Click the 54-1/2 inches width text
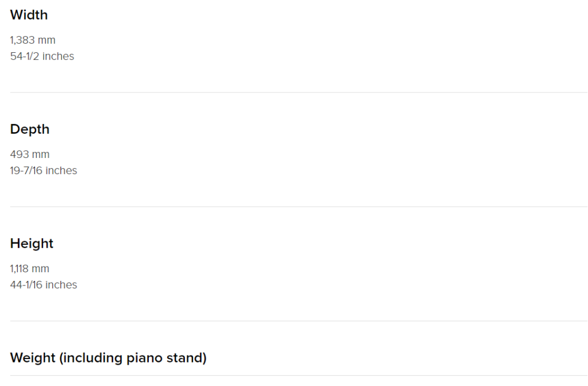 (42, 56)
